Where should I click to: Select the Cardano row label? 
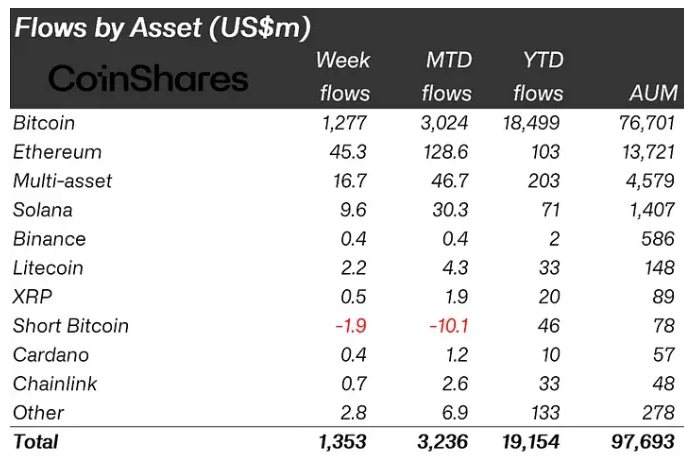pyautogui.click(x=50, y=355)
